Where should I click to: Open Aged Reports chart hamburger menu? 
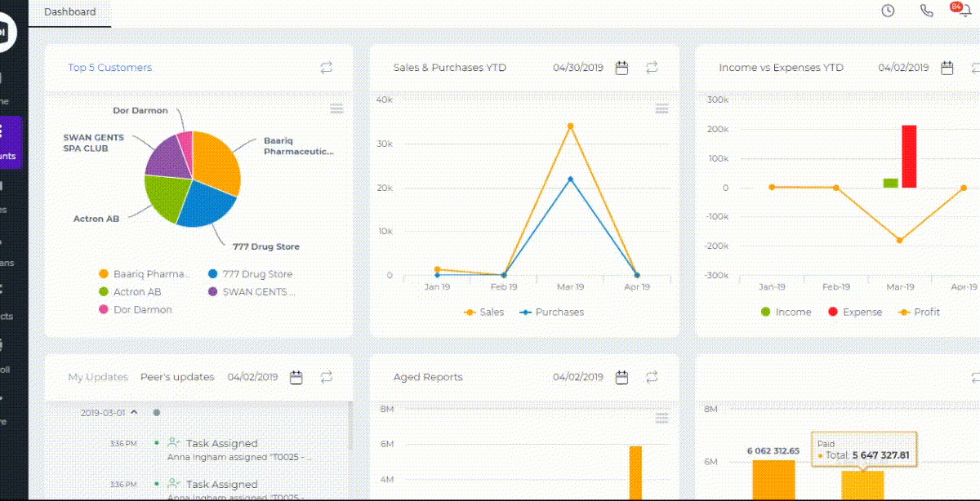[662, 418]
